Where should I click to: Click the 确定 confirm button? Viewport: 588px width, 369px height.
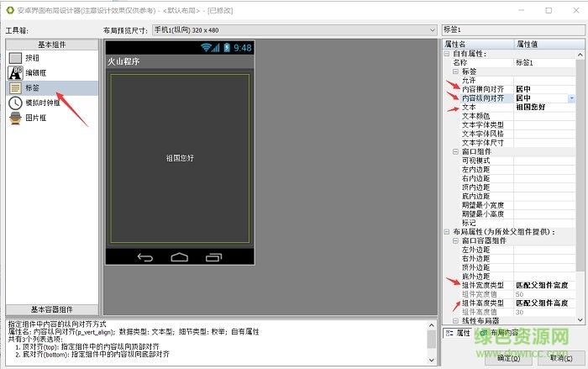pos(509,357)
